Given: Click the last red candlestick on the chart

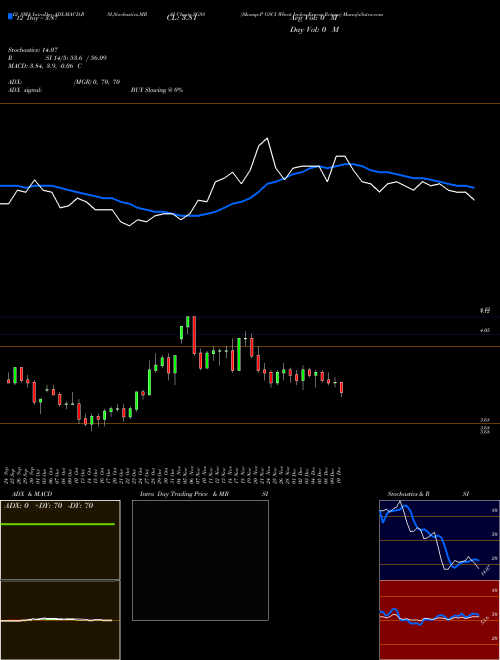Looking at the screenshot, I should pos(342,388).
